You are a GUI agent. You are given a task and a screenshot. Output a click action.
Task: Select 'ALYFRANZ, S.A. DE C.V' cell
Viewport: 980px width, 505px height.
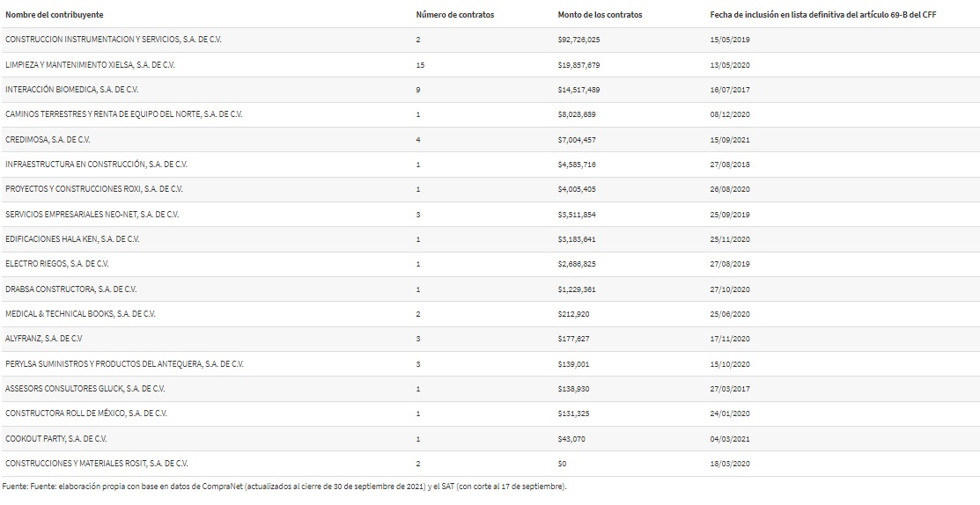pos(44,339)
